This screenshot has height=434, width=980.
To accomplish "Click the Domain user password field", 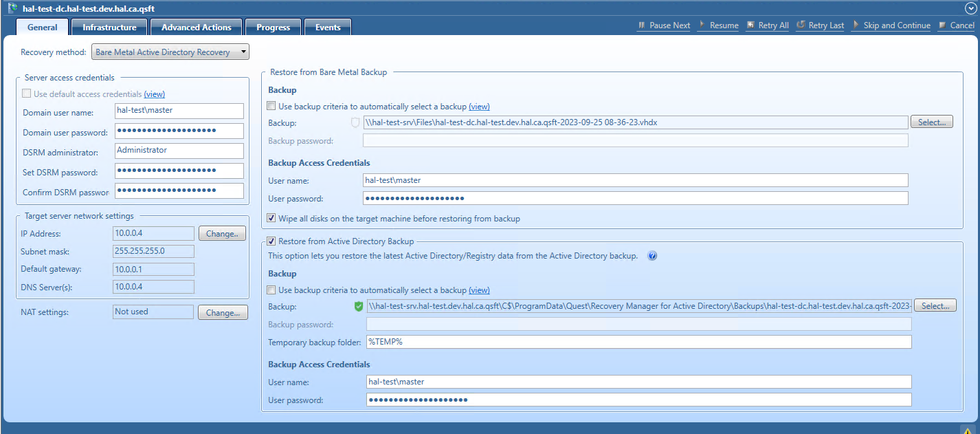I will pos(179,131).
